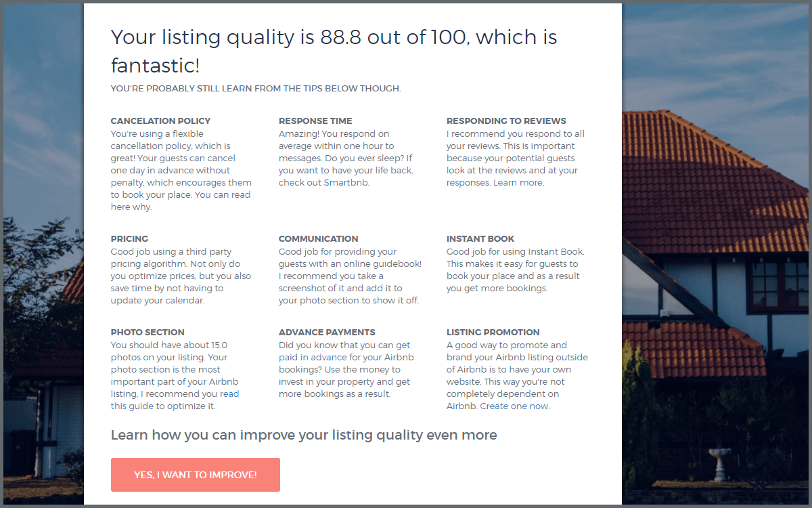Click the Photo Section heading

148,333
